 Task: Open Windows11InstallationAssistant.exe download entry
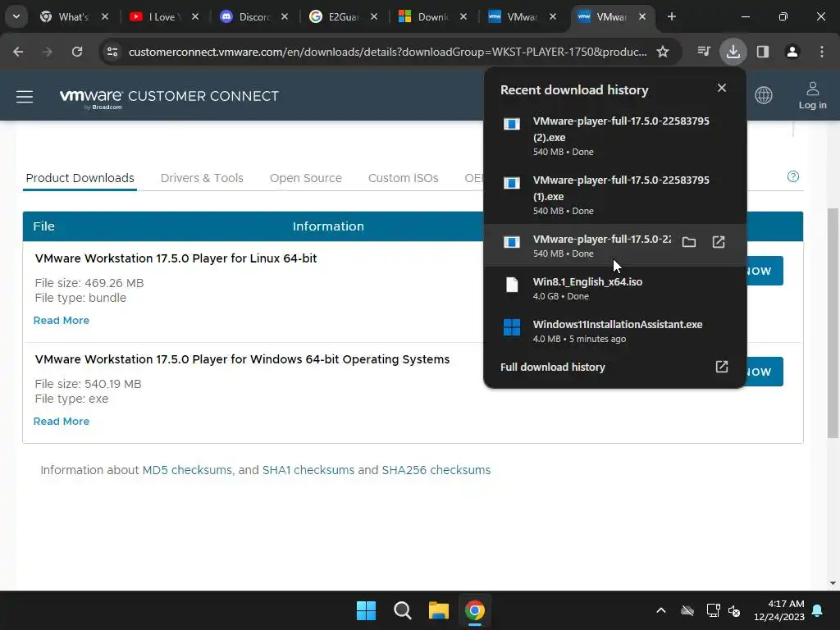click(x=614, y=331)
